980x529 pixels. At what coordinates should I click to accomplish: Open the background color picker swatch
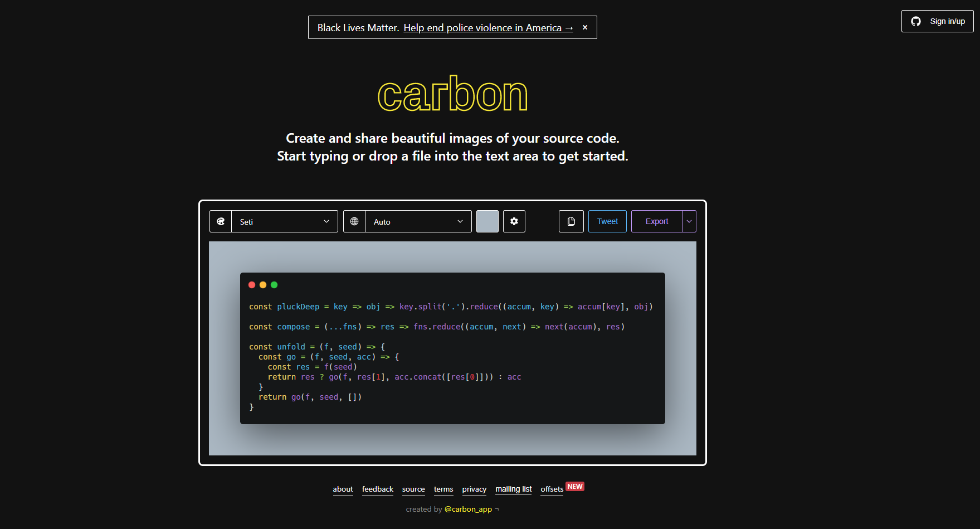point(487,221)
